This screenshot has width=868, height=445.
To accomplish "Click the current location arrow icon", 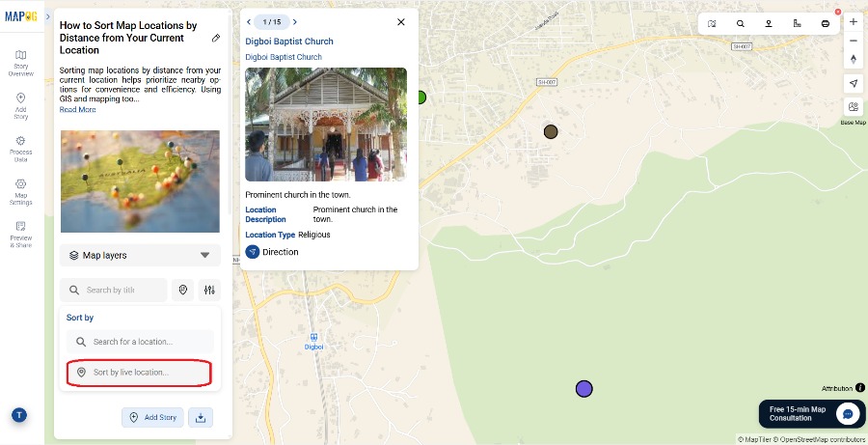I will click(854, 84).
